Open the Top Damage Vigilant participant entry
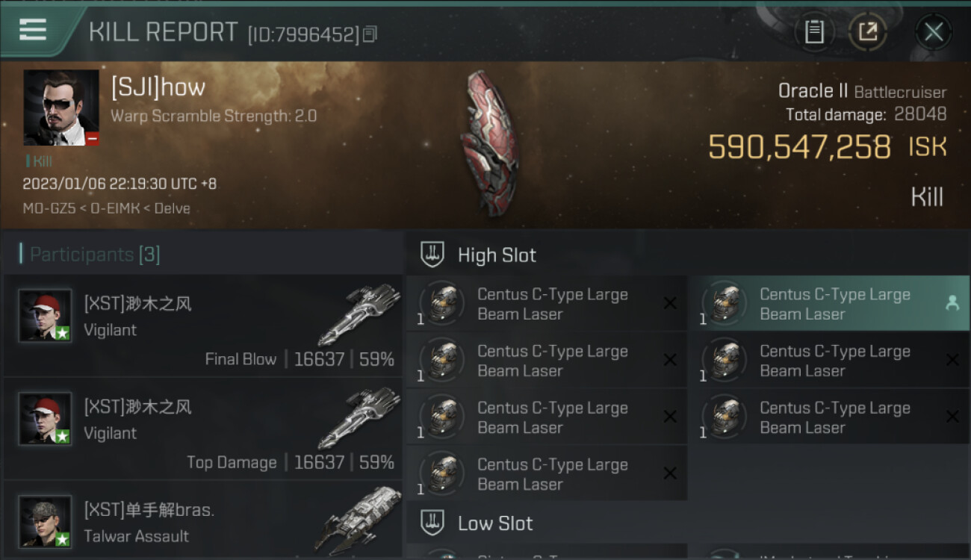 203,429
